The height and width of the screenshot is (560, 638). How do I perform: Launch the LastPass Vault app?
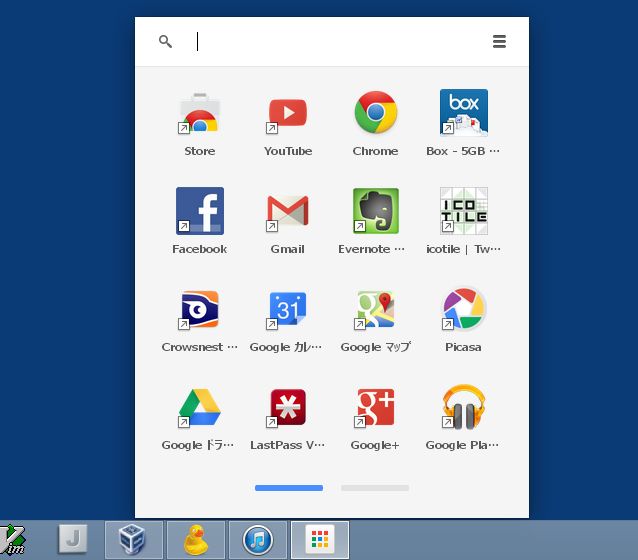pyautogui.click(x=288, y=407)
